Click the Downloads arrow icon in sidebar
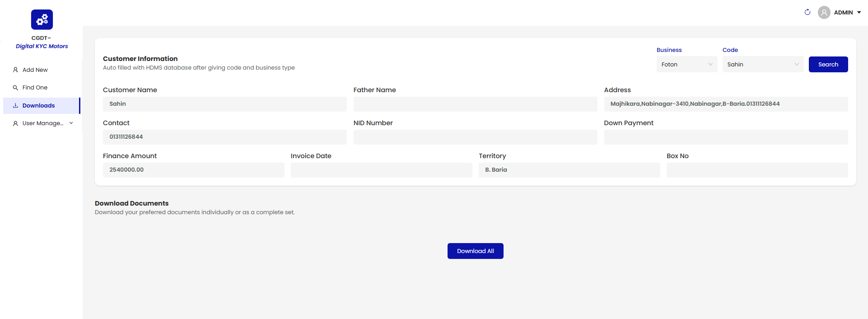The height and width of the screenshot is (319, 868). click(x=15, y=105)
